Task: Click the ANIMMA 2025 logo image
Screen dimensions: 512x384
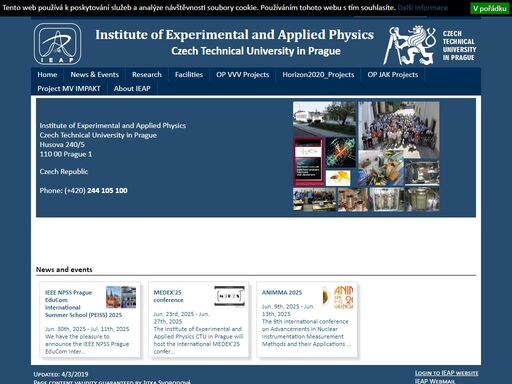Action: tap(338, 297)
